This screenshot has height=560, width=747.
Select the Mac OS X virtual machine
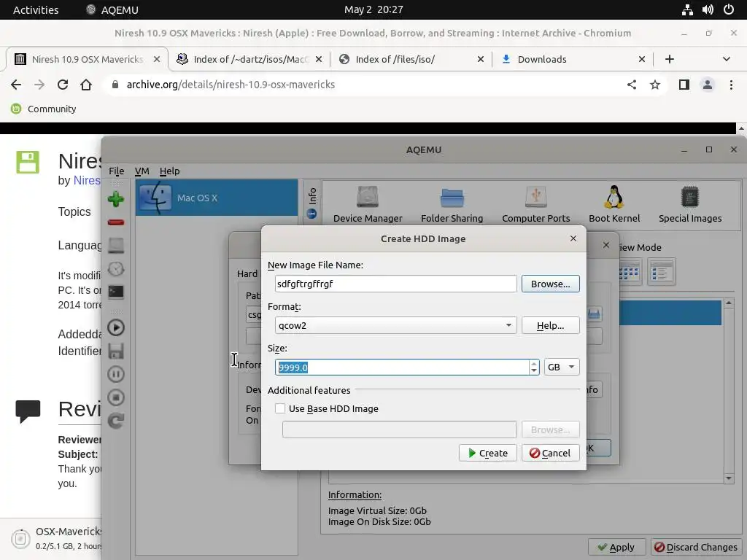[217, 198]
